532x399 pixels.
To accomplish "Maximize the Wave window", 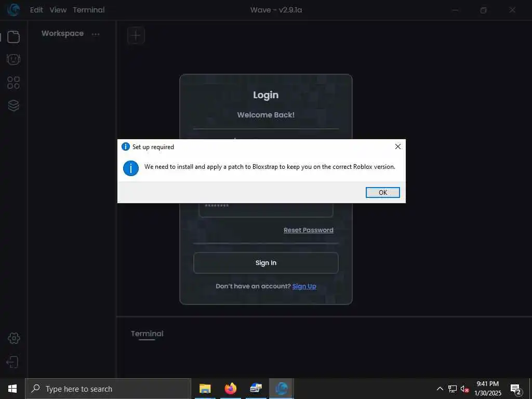I will (x=484, y=10).
